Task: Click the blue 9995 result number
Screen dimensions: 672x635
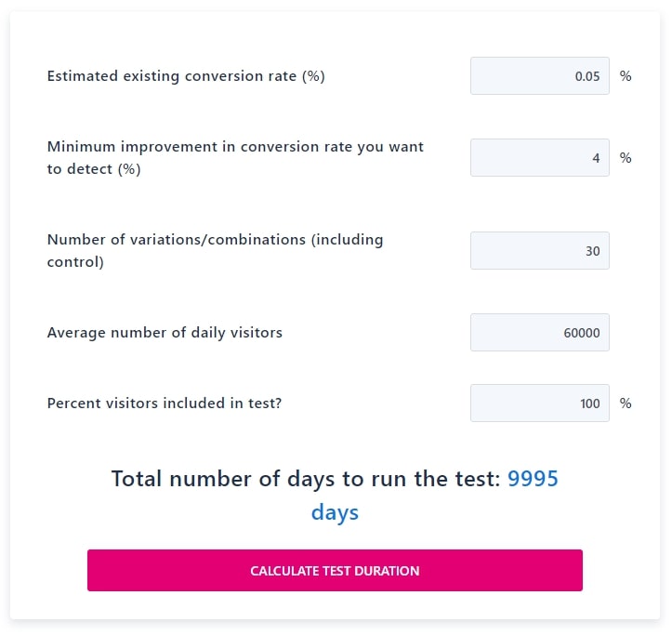Action: (533, 479)
